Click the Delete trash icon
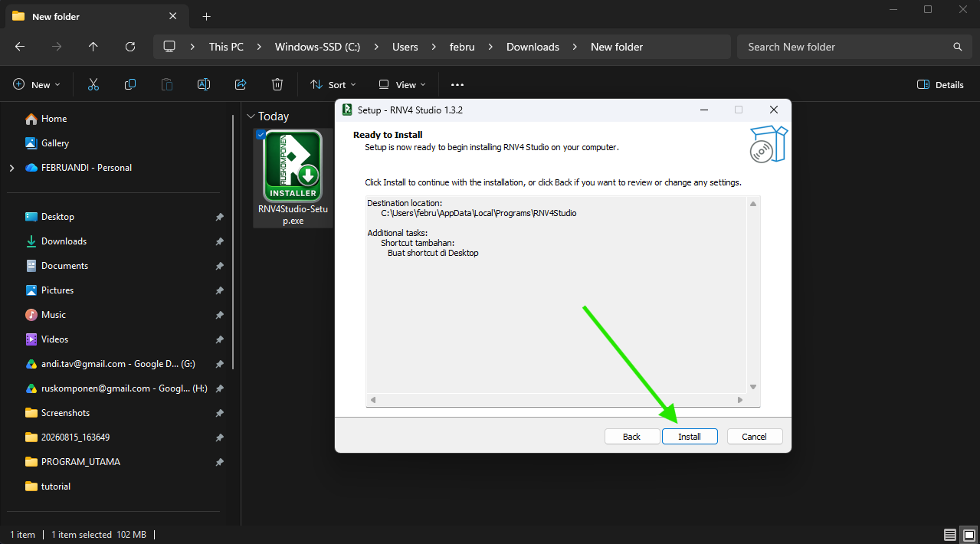This screenshot has height=544, width=980. [x=277, y=84]
